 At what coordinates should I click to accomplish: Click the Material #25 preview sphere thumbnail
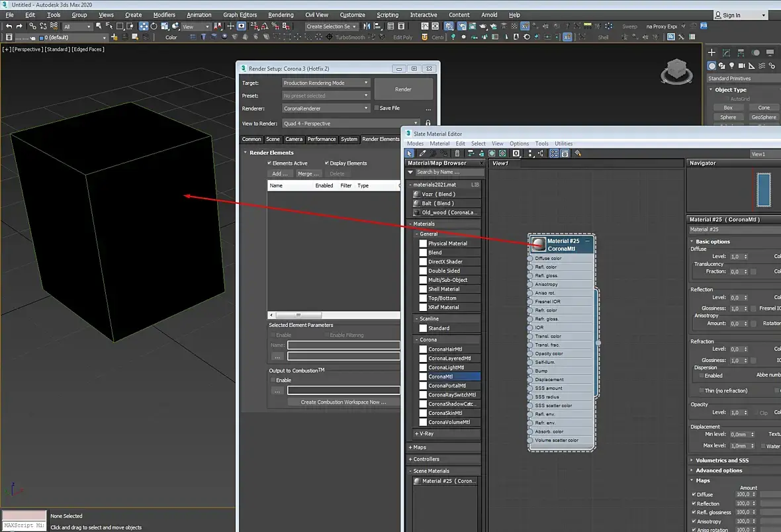(x=538, y=244)
